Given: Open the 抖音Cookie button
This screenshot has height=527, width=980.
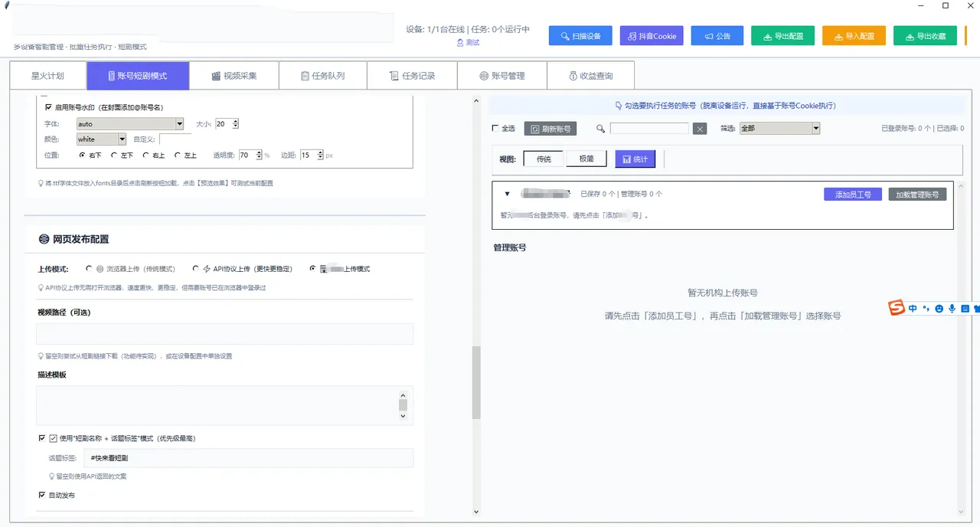Looking at the screenshot, I should (x=652, y=36).
